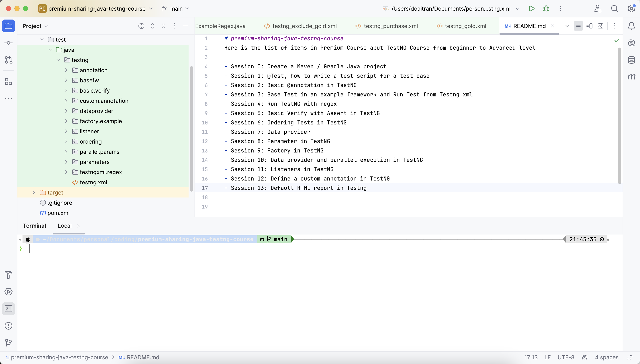
Task: Hide the Project panel
Action: [x=185, y=26]
